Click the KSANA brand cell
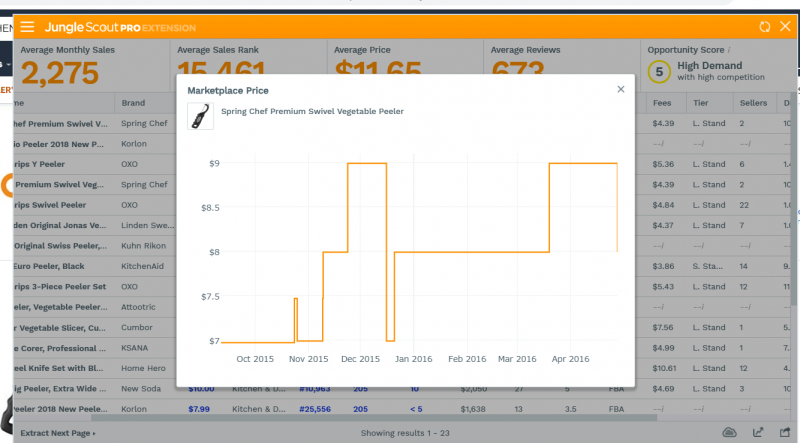 134,348
